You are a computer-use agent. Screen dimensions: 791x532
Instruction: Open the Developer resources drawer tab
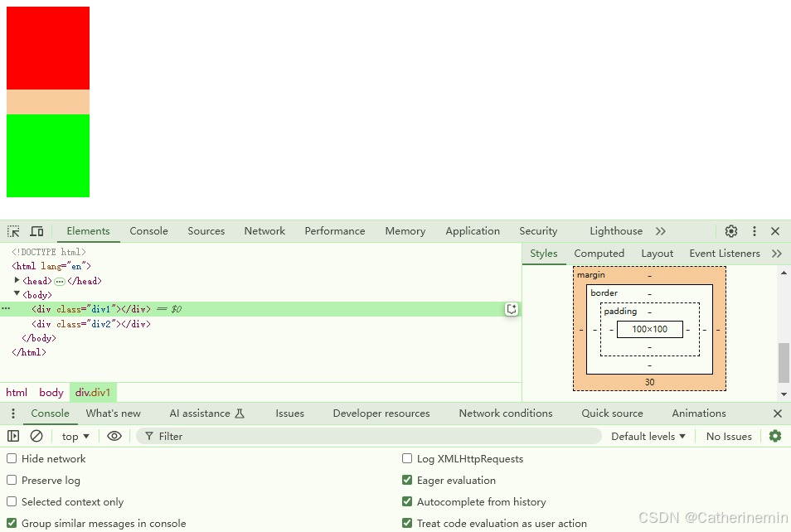point(381,414)
